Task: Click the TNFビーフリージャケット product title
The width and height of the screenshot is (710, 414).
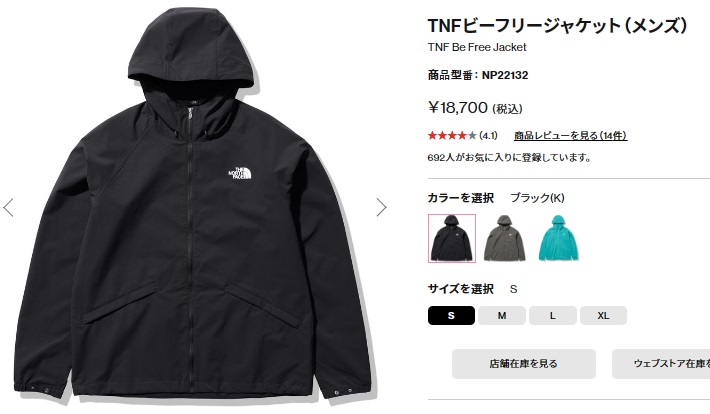Action: point(557,25)
